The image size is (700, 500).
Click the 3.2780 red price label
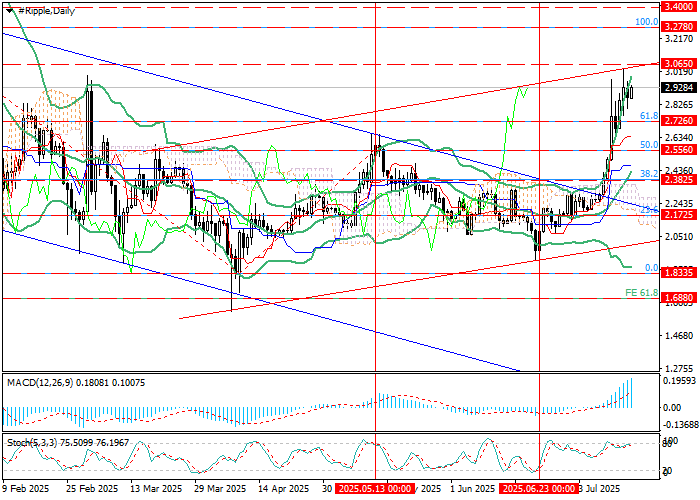point(678,27)
